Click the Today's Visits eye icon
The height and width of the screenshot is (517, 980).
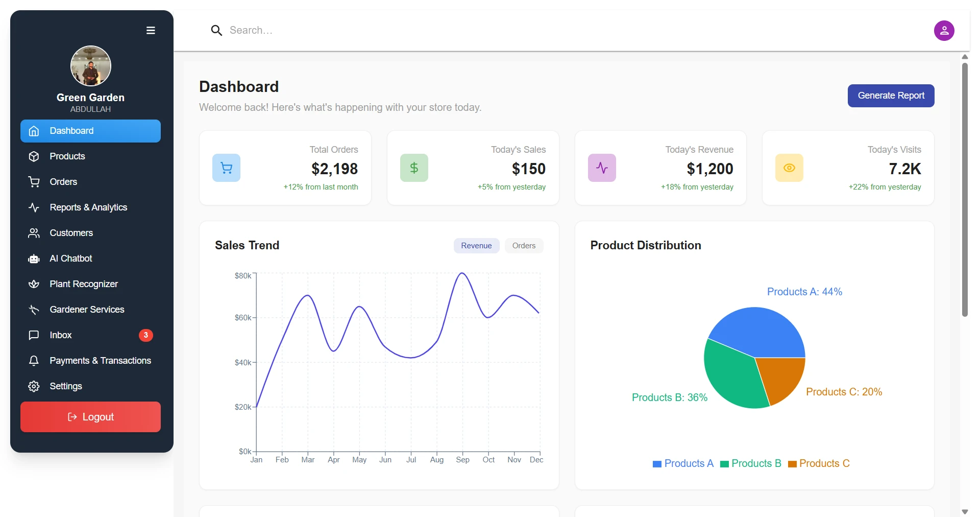tap(789, 168)
